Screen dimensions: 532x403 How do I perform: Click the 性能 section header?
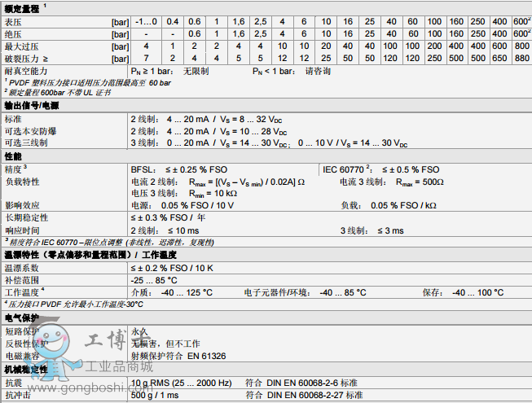point(13,156)
